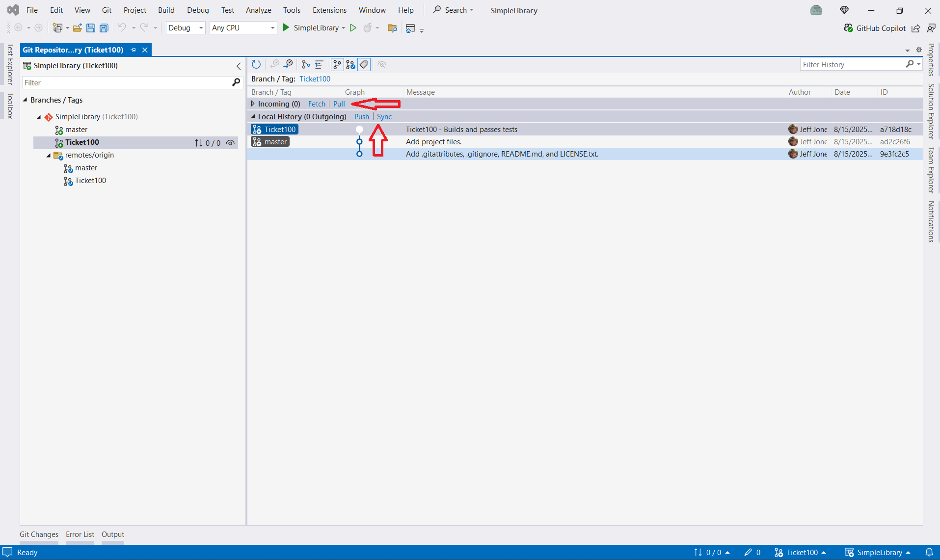940x560 pixels.
Task: Select commit 'Add project files.'
Action: [x=585, y=141]
